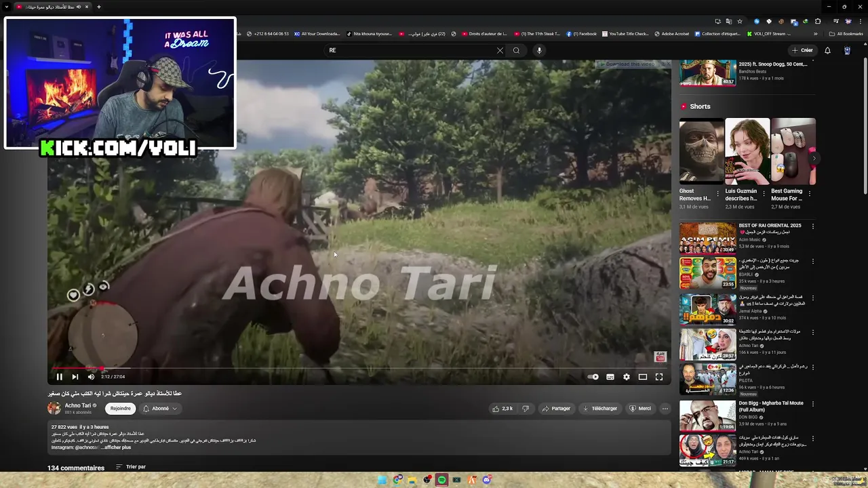868x488 pixels.
Task: Show next Shorts with arrow
Action: tap(814, 158)
